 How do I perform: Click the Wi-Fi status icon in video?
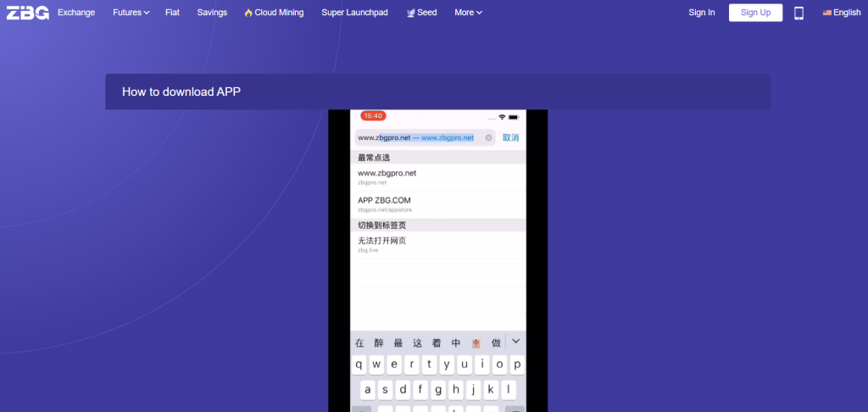click(502, 117)
